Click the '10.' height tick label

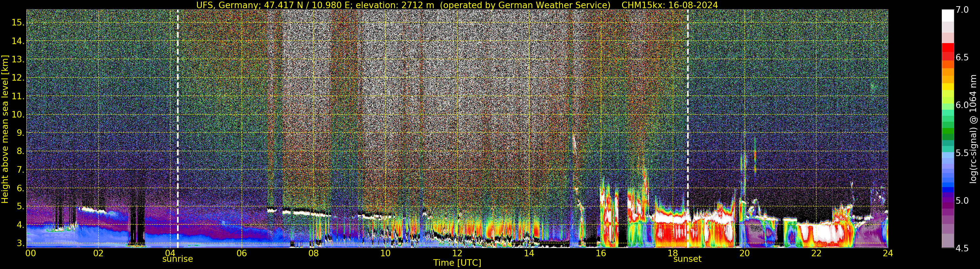coord(18,115)
